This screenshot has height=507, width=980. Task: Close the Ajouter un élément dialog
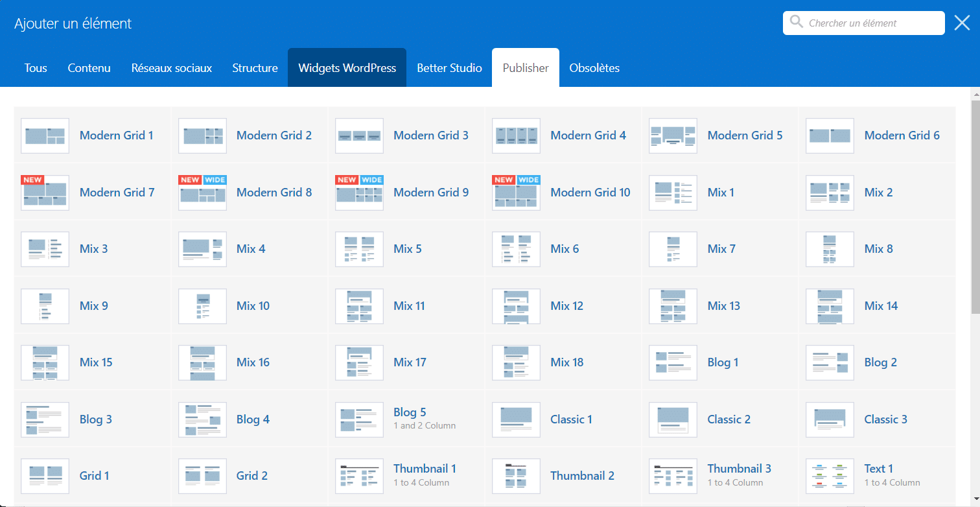962,23
